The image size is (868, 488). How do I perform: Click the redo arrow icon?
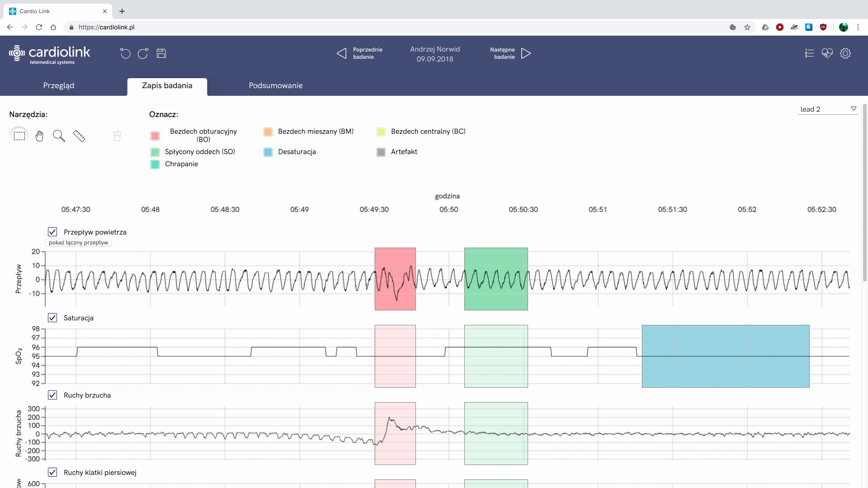tap(143, 53)
